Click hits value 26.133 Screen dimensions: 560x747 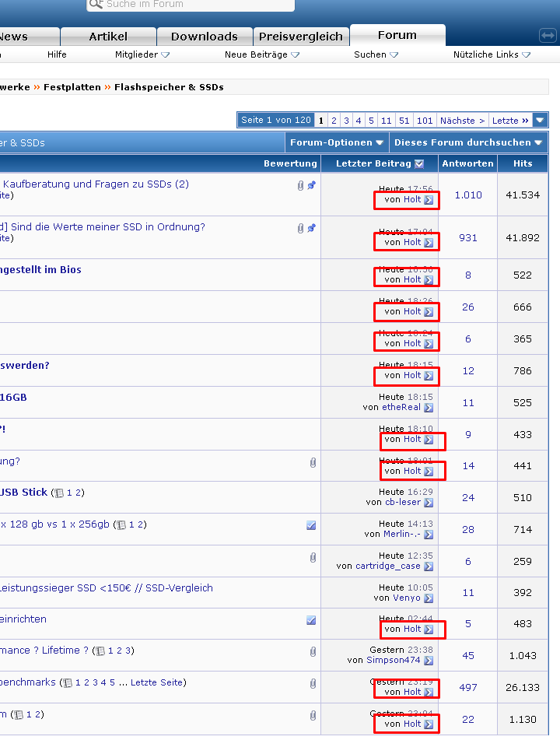(x=524, y=688)
